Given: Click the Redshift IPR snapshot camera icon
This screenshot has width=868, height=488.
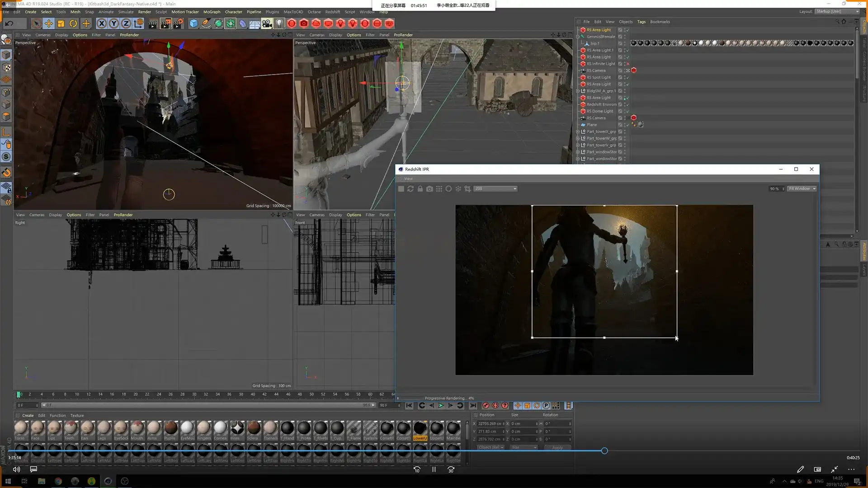Looking at the screenshot, I should coord(429,189).
